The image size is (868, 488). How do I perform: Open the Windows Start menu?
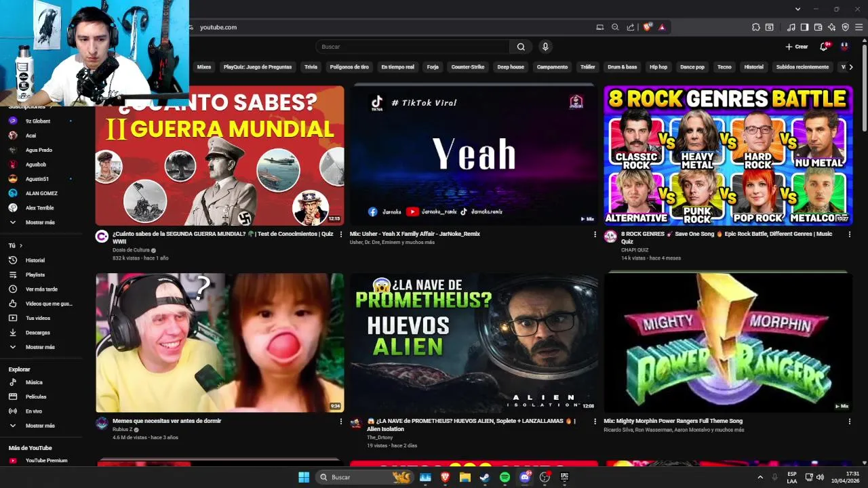304,477
